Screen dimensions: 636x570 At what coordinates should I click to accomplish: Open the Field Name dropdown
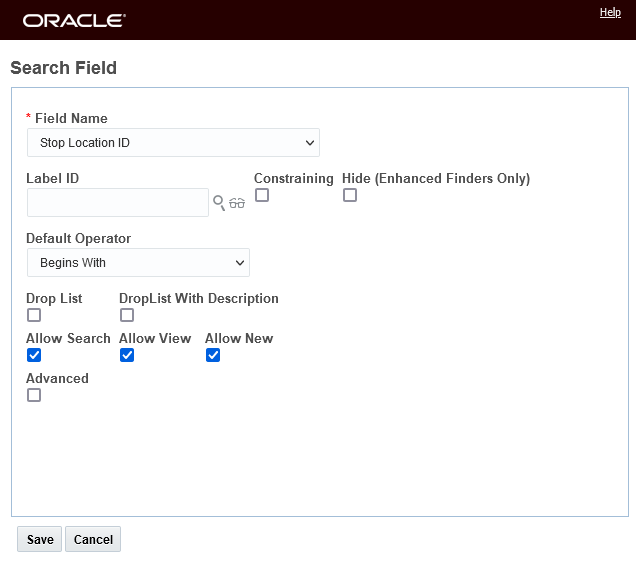173,143
